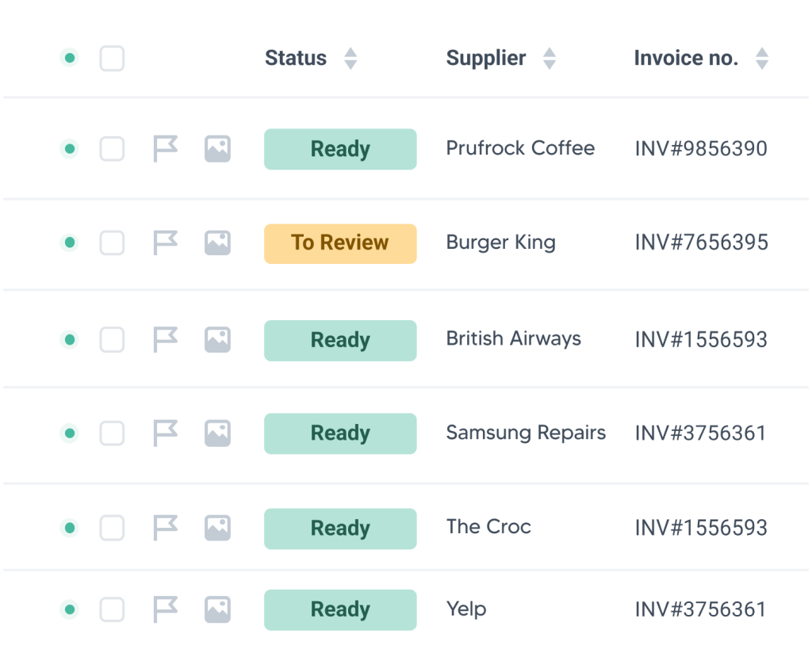This screenshot has width=812, height=649.
Task: Flag the Yelp invoice
Action: point(165,609)
